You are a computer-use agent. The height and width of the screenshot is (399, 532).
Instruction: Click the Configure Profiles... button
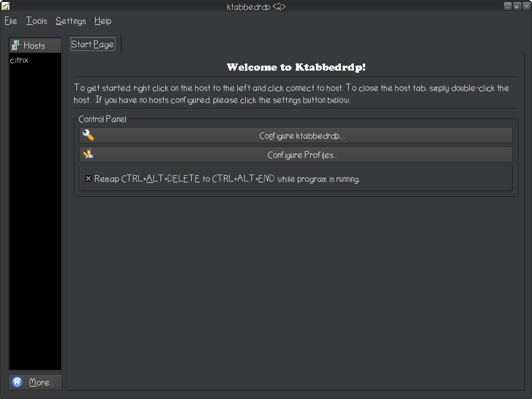pyautogui.click(x=296, y=155)
